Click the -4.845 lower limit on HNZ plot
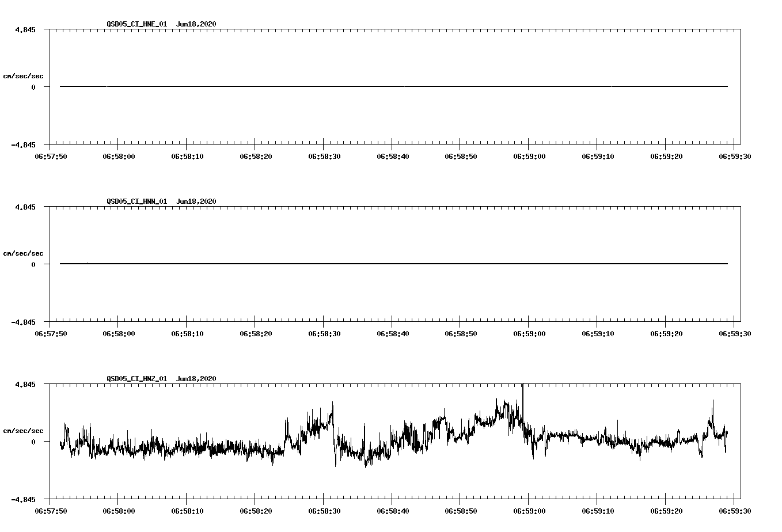 (x=23, y=499)
